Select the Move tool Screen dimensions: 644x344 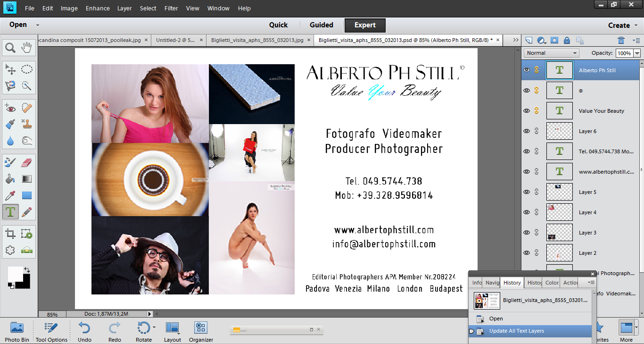coord(11,69)
